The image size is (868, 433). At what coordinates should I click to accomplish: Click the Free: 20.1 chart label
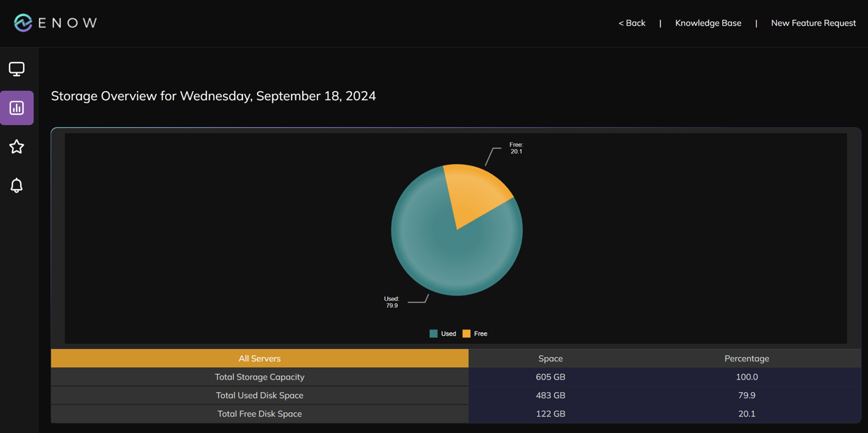[515, 148]
